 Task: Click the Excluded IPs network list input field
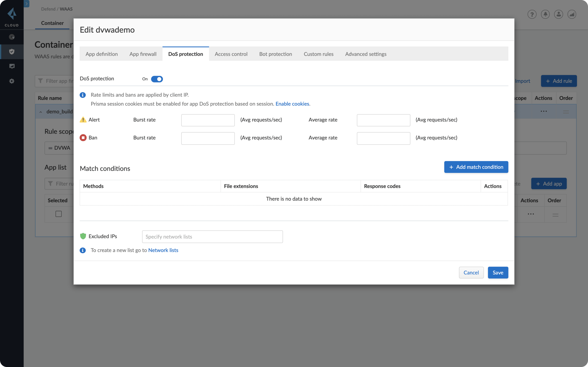click(212, 236)
